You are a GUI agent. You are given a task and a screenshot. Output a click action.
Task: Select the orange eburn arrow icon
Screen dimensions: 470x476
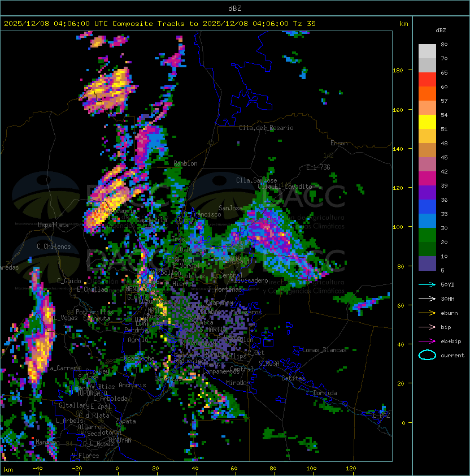click(427, 313)
